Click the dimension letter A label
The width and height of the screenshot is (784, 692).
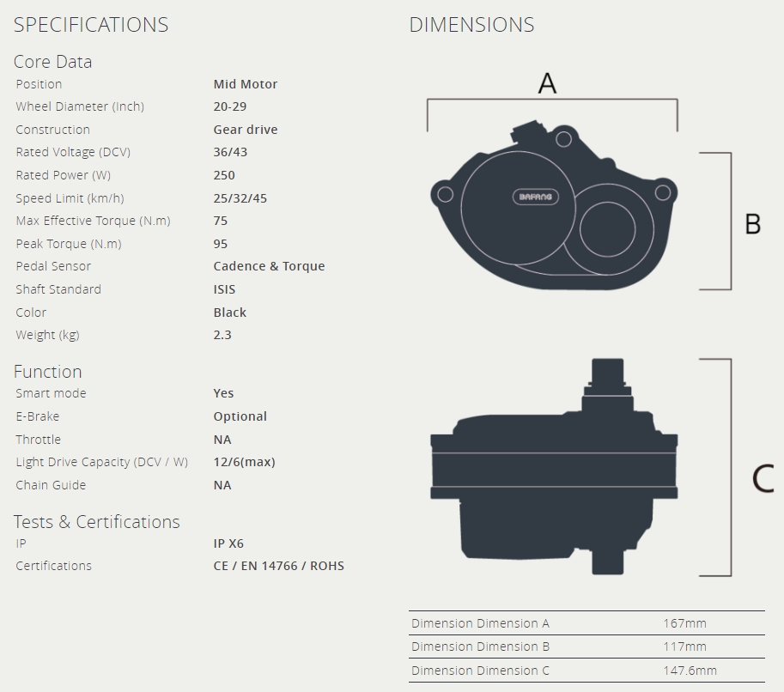click(547, 83)
